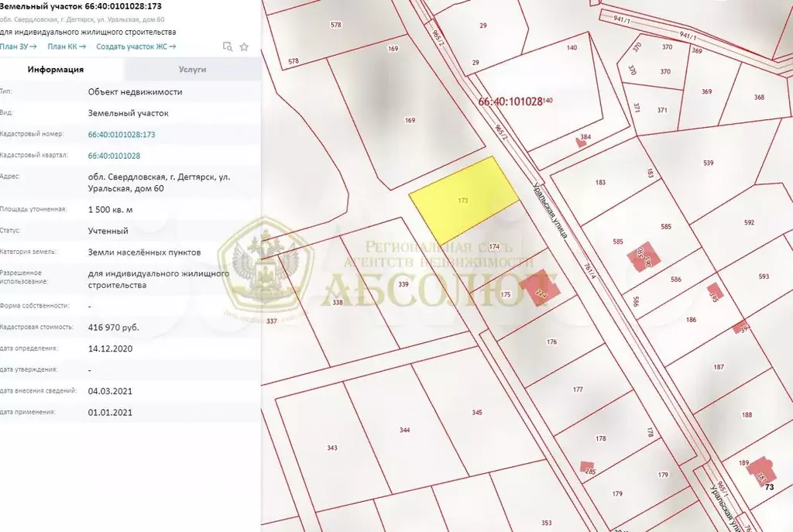This screenshot has width=793, height=532.
Task: Click the date value 01.01.2021
Action: tap(110, 413)
